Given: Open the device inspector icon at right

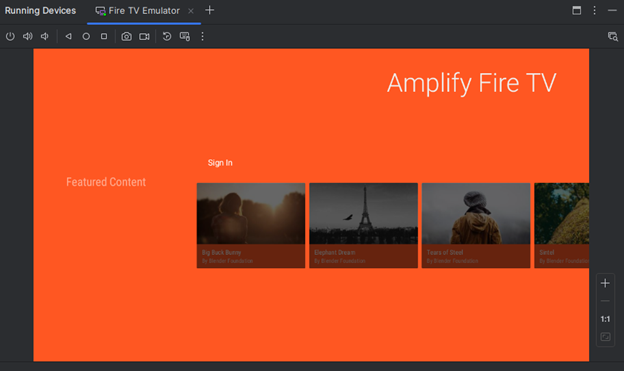Looking at the screenshot, I should pyautogui.click(x=613, y=37).
